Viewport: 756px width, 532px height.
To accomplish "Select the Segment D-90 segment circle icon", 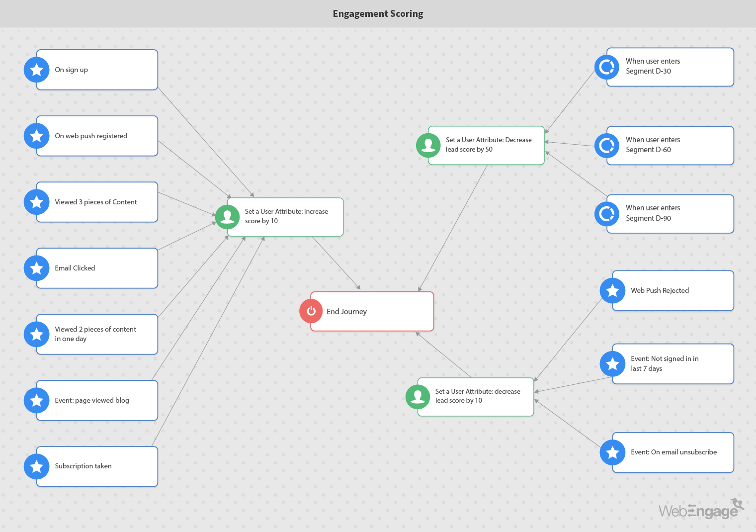I will click(606, 214).
